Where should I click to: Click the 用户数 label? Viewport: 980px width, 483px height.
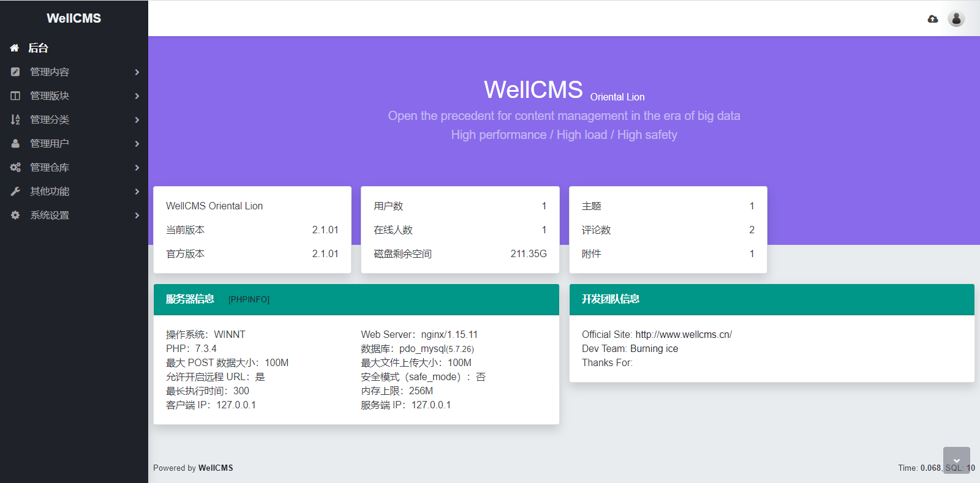tap(388, 206)
